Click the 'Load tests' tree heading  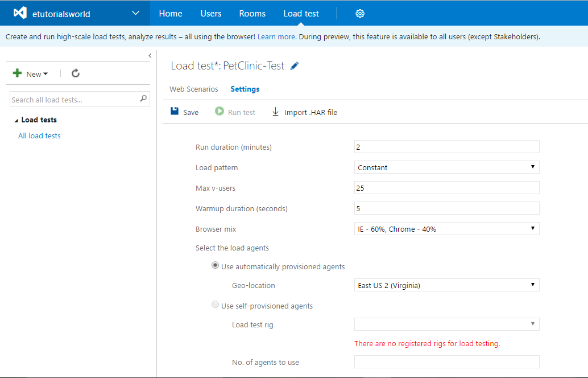(x=39, y=120)
